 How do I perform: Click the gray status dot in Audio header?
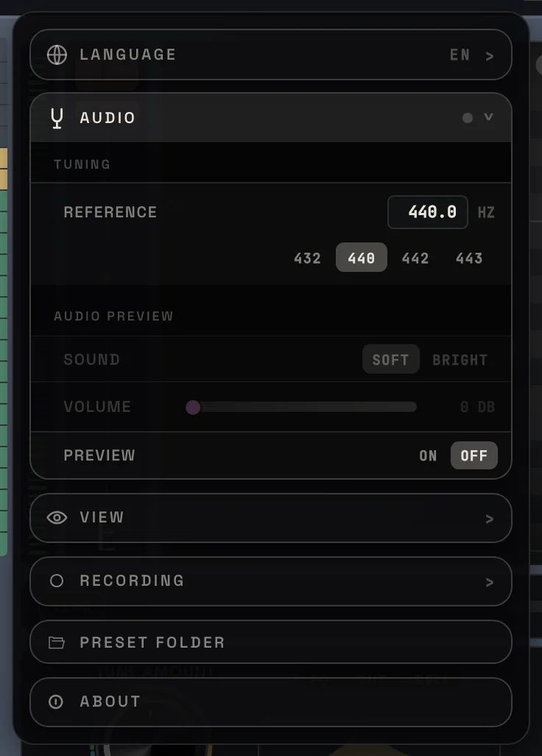tap(468, 118)
